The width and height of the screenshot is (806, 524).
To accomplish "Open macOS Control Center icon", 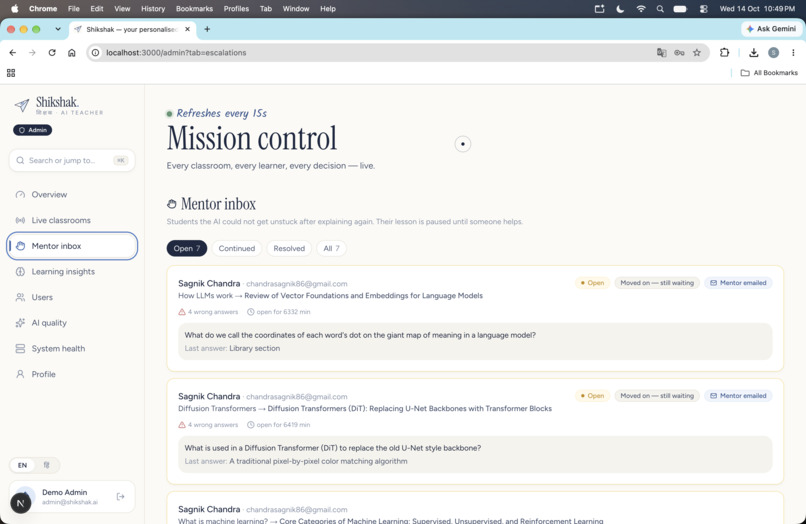I will click(x=703, y=9).
